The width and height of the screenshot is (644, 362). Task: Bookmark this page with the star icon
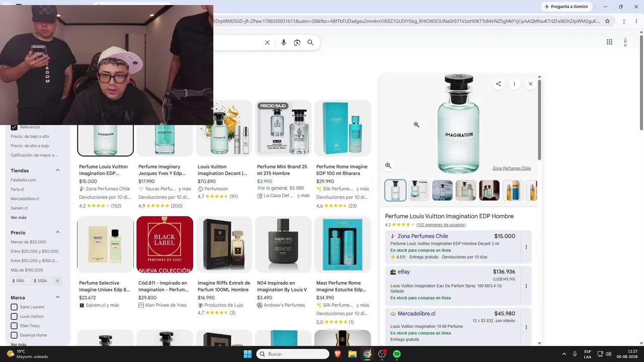point(607,21)
